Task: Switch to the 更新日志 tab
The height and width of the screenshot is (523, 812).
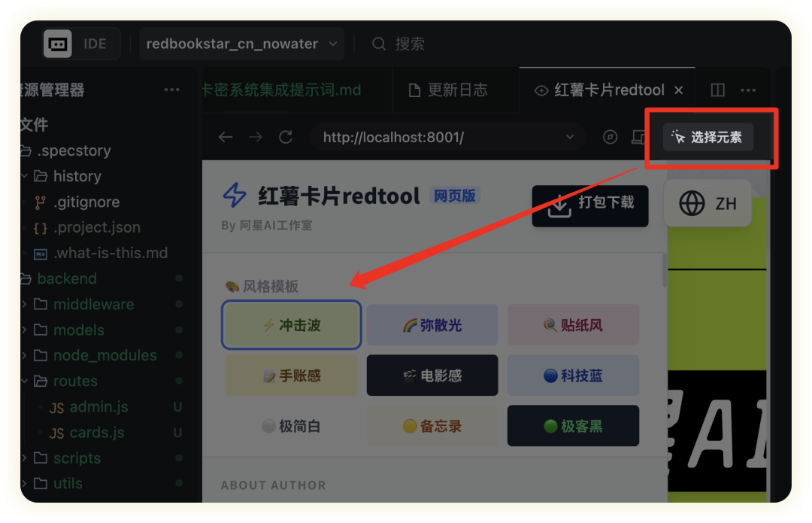Action: click(448, 90)
